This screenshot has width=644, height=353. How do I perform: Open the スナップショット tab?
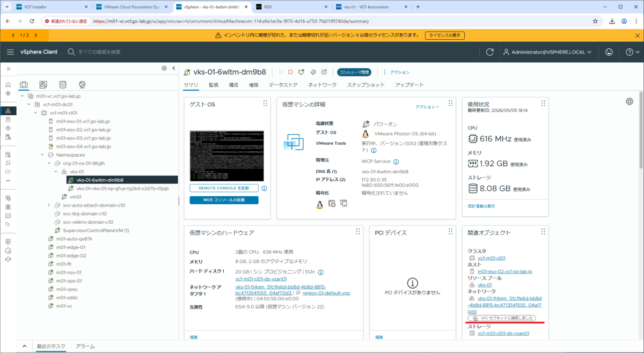[x=366, y=85]
